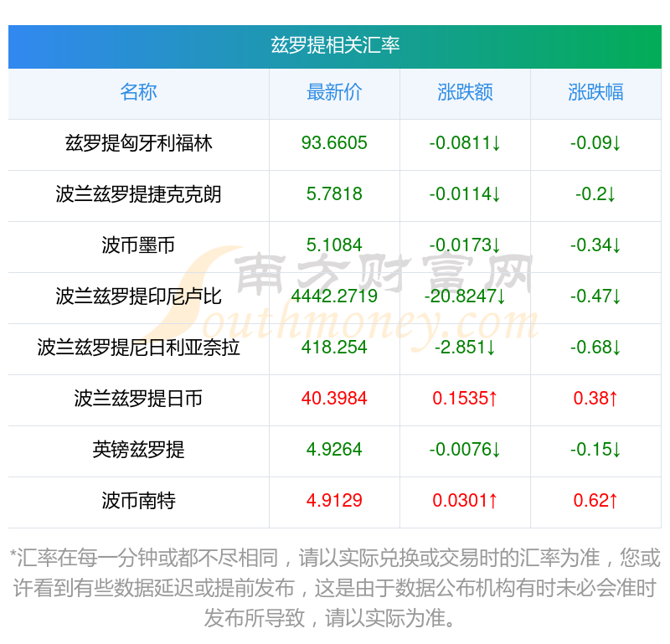Click the change amount -0.0173↓
This screenshot has height=644, width=670.
pyautogui.click(x=465, y=245)
